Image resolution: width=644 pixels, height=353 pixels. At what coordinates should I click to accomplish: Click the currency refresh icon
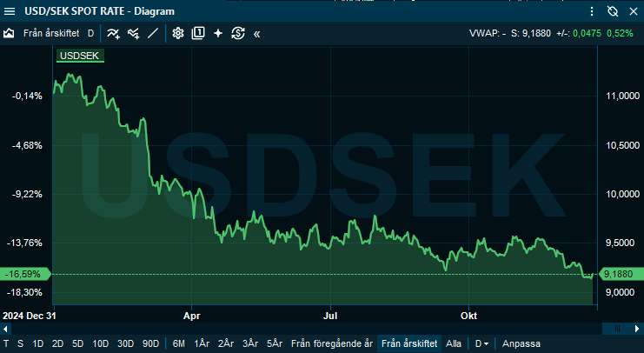[x=238, y=34]
